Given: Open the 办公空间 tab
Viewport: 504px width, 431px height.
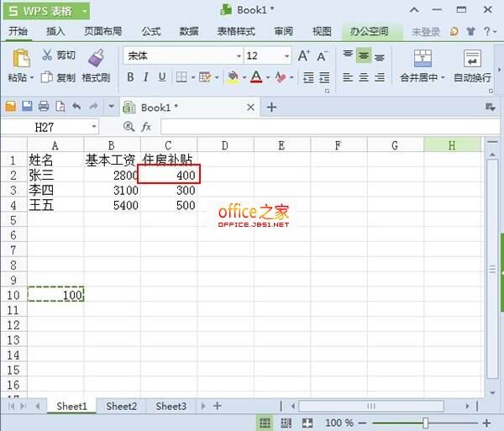Looking at the screenshot, I should coord(369,31).
